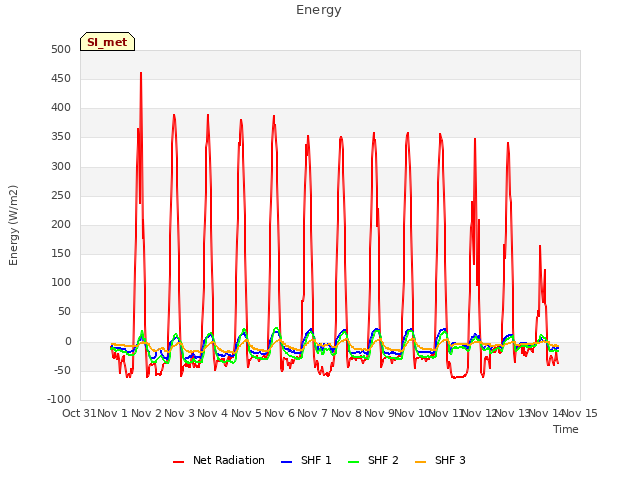Click the Nov 3 x-axis date label
Image resolution: width=640 pixels, height=480 pixels.
point(180,413)
